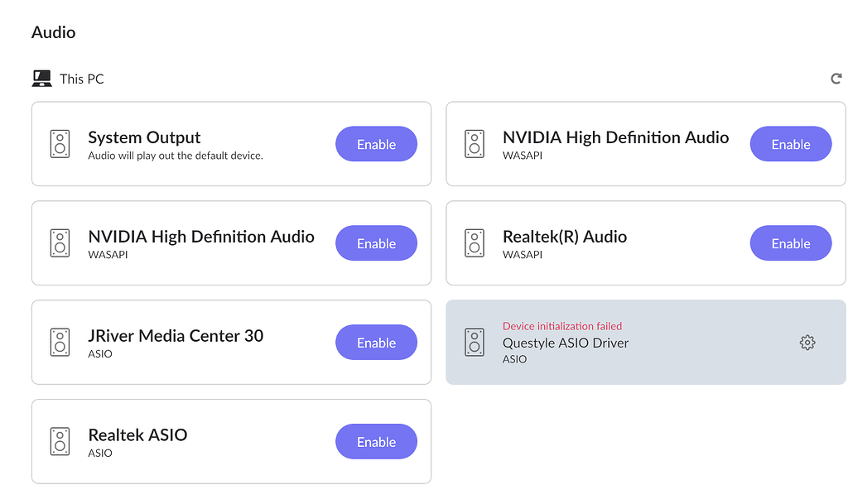Image resolution: width=848 pixels, height=504 pixels.
Task: Enable the System Output device
Action: point(376,143)
